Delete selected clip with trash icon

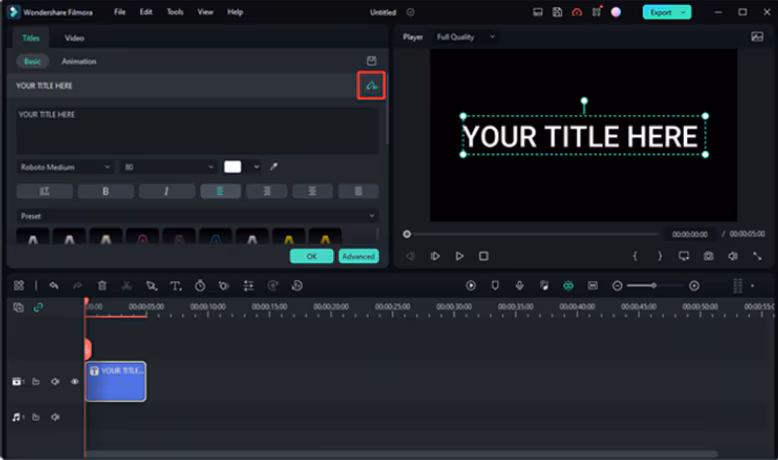click(102, 285)
